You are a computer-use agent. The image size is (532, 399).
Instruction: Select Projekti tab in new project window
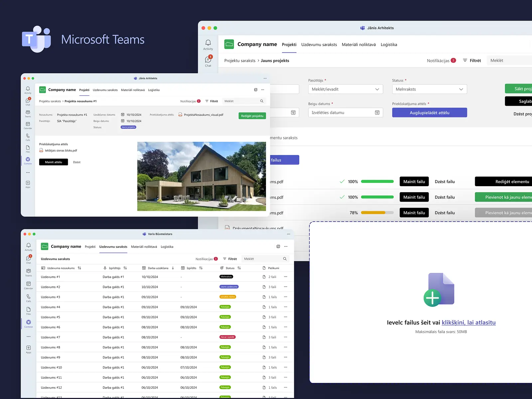click(289, 45)
